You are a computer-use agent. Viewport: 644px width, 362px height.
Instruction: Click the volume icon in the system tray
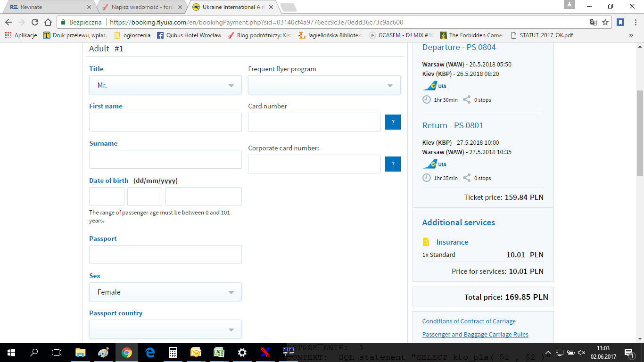(x=581, y=352)
